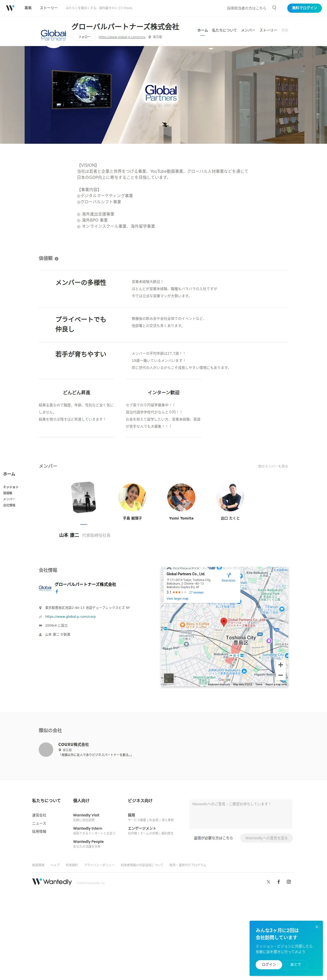
Task: Select 出口 たくと member photo
Action: (230, 497)
